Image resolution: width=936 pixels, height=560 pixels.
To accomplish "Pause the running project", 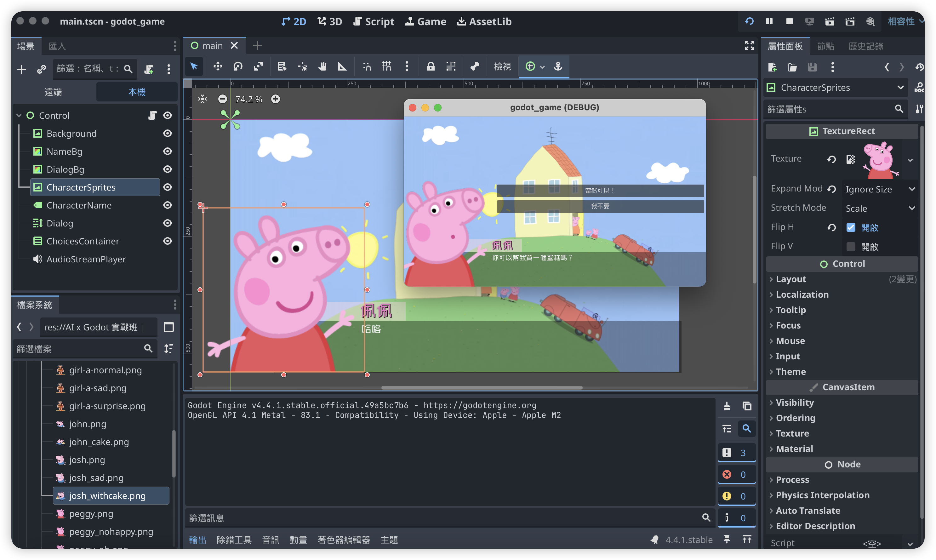I will point(769,21).
